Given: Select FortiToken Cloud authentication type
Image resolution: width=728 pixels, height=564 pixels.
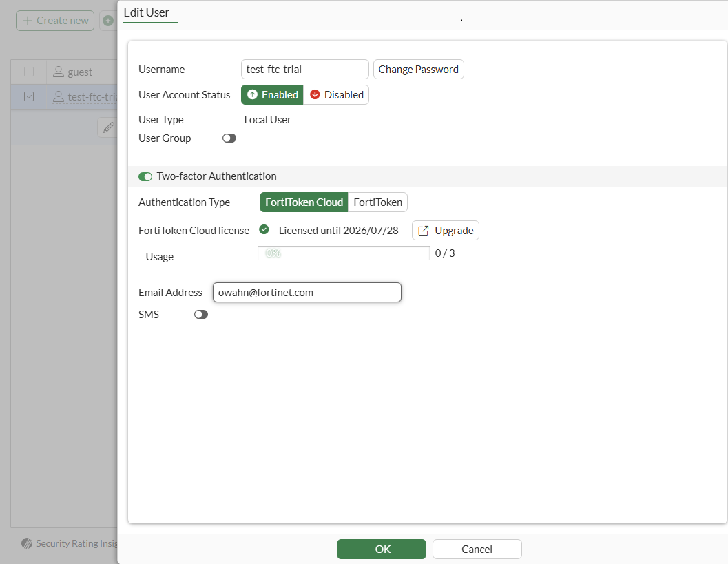Looking at the screenshot, I should [x=304, y=202].
